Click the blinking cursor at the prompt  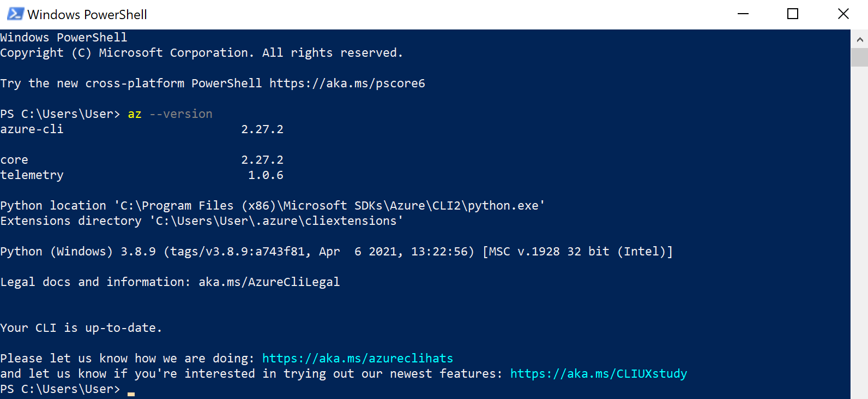pyautogui.click(x=131, y=391)
